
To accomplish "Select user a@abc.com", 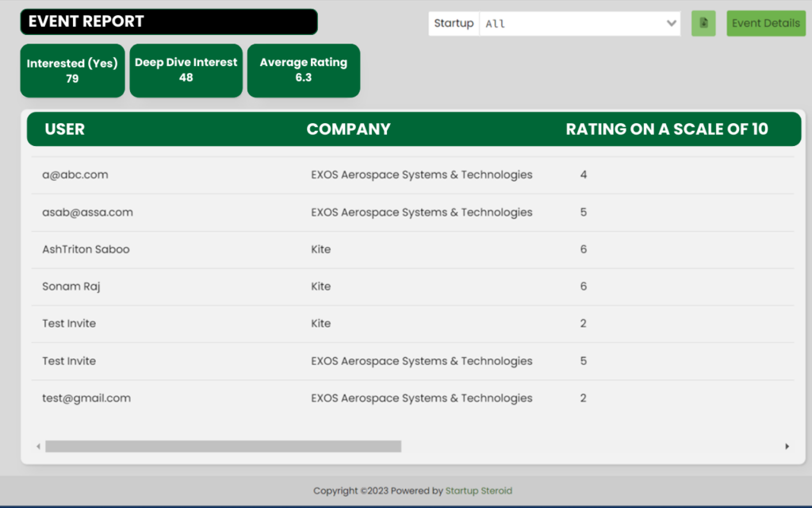I will click(75, 175).
